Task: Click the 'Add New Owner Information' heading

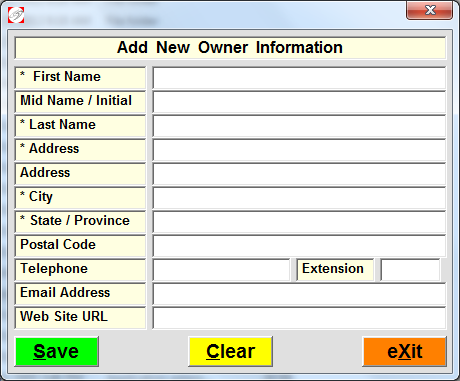Action: 230,48
